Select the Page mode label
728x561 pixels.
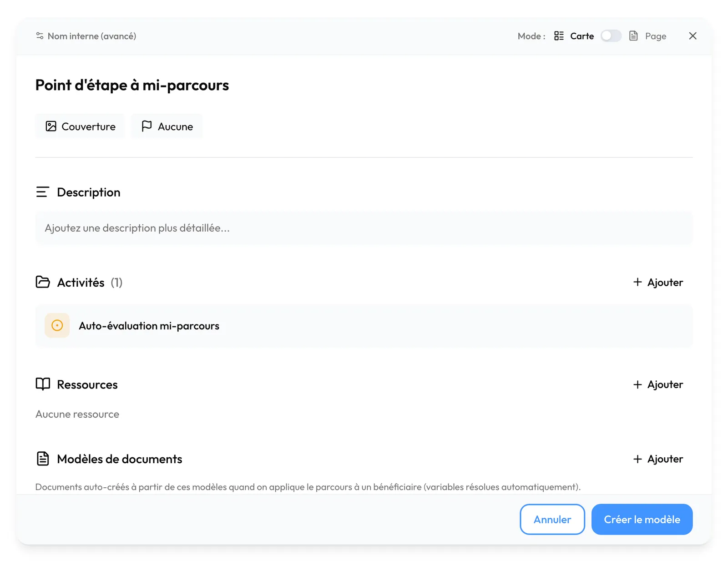pyautogui.click(x=656, y=36)
